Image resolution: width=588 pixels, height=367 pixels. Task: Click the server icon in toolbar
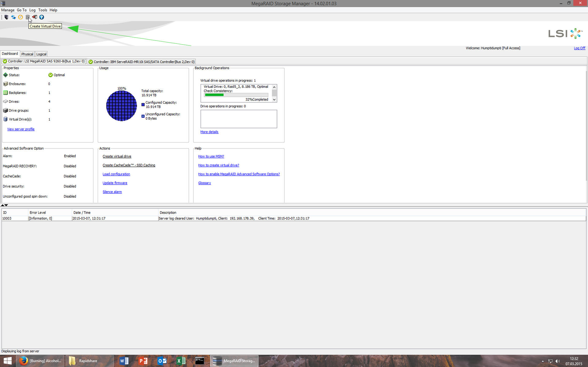(6, 17)
